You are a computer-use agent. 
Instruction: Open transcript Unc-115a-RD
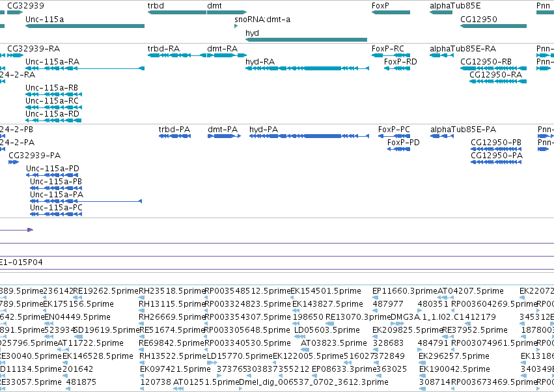coord(52,114)
